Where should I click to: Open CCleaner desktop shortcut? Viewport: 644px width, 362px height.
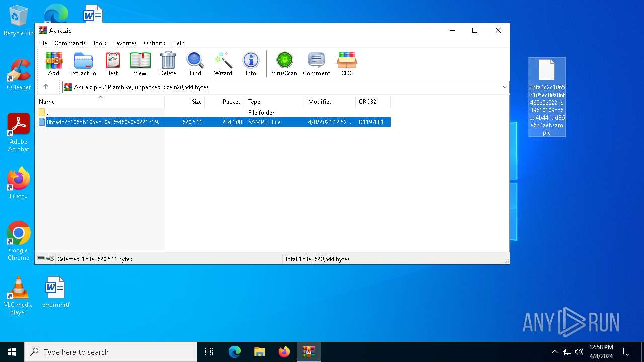tap(19, 75)
